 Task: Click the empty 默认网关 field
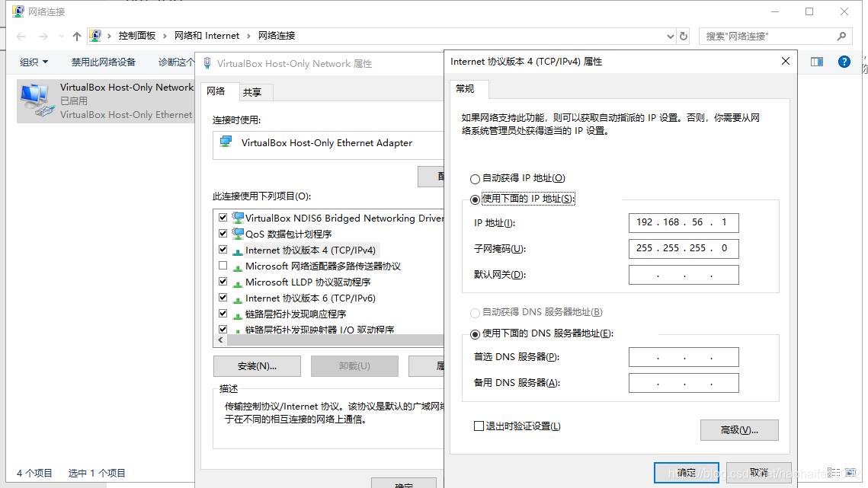(x=684, y=274)
